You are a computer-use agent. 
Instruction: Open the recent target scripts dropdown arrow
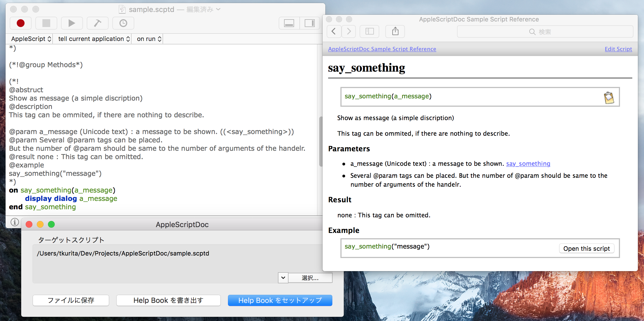[283, 278]
